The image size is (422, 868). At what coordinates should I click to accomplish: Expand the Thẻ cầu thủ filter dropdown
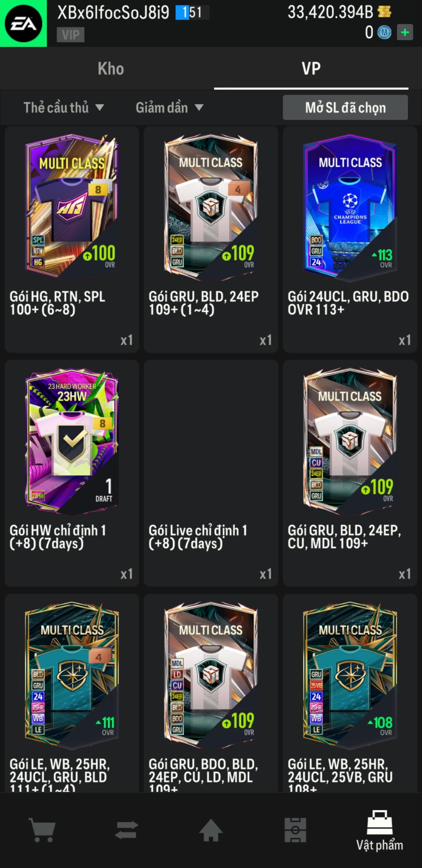(x=64, y=108)
